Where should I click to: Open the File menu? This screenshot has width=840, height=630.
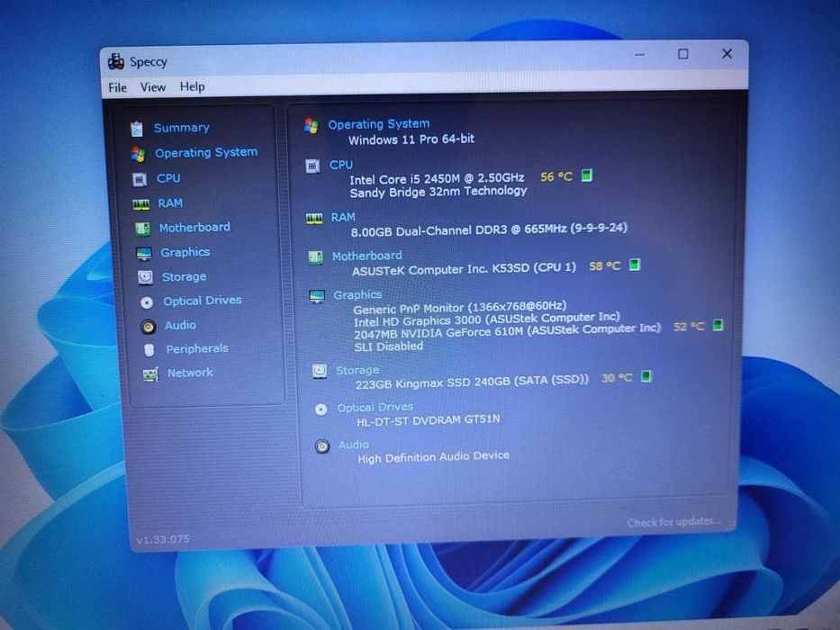coord(117,87)
